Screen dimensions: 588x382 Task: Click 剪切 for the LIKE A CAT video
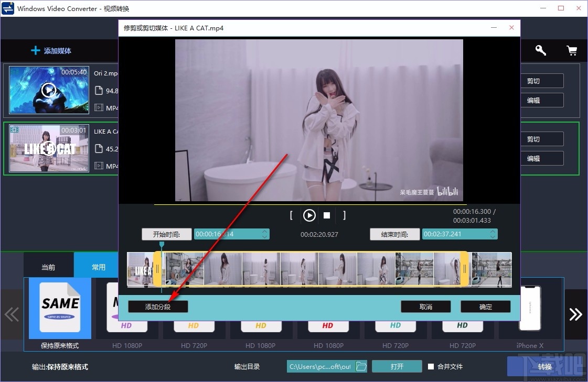(x=542, y=139)
